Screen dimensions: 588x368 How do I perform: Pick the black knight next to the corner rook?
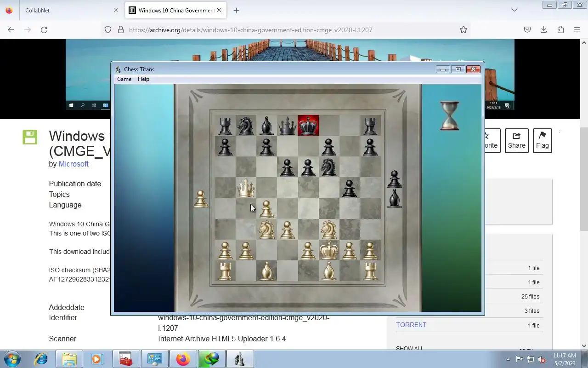(246, 125)
